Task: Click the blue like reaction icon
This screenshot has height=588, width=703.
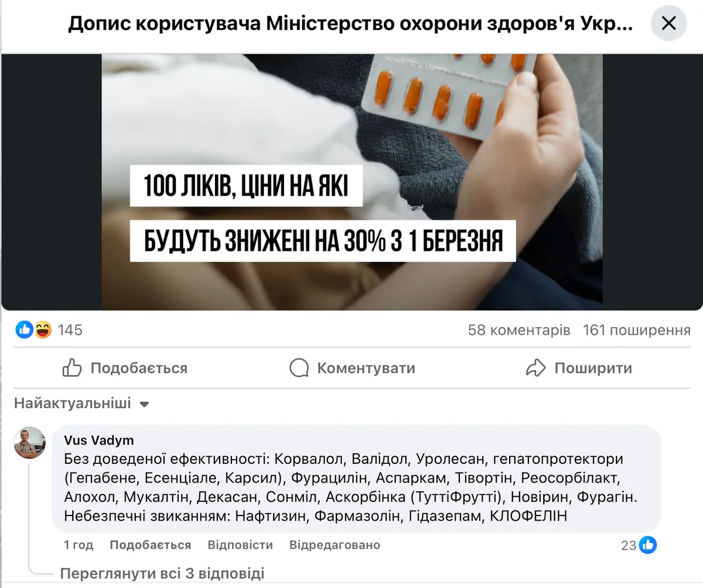Action: point(25,330)
